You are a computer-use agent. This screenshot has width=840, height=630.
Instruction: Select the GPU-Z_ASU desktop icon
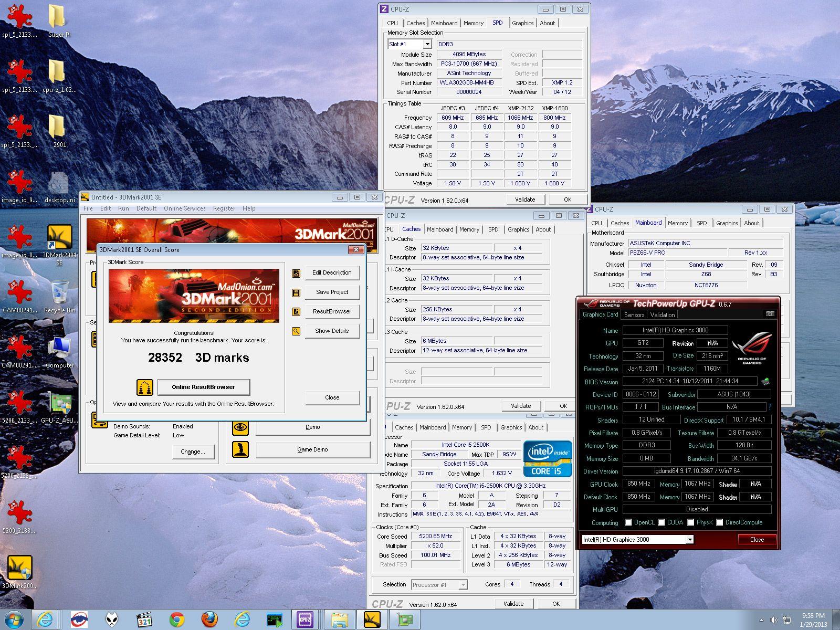coord(59,407)
